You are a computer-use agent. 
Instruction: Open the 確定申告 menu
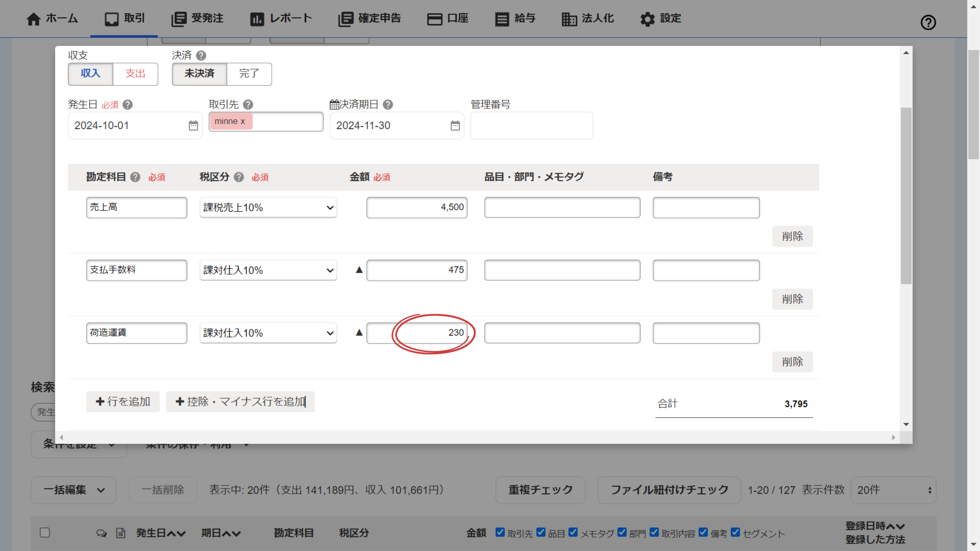[x=370, y=18]
